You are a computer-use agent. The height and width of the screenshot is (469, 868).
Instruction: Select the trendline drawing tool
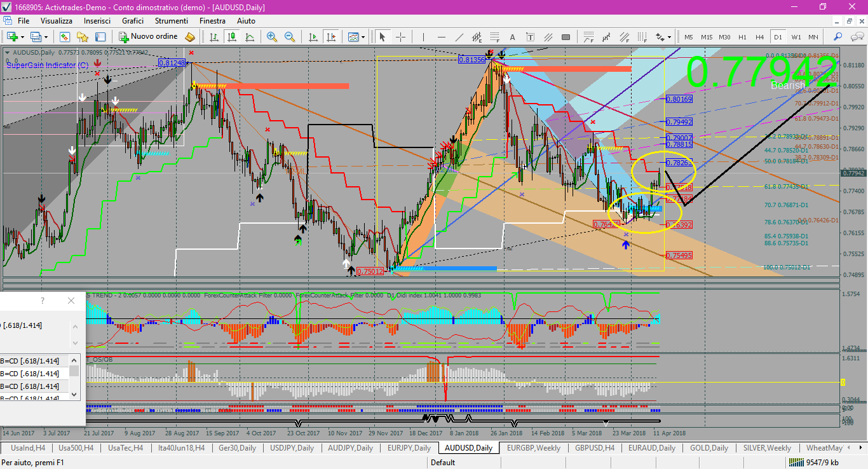(x=459, y=37)
